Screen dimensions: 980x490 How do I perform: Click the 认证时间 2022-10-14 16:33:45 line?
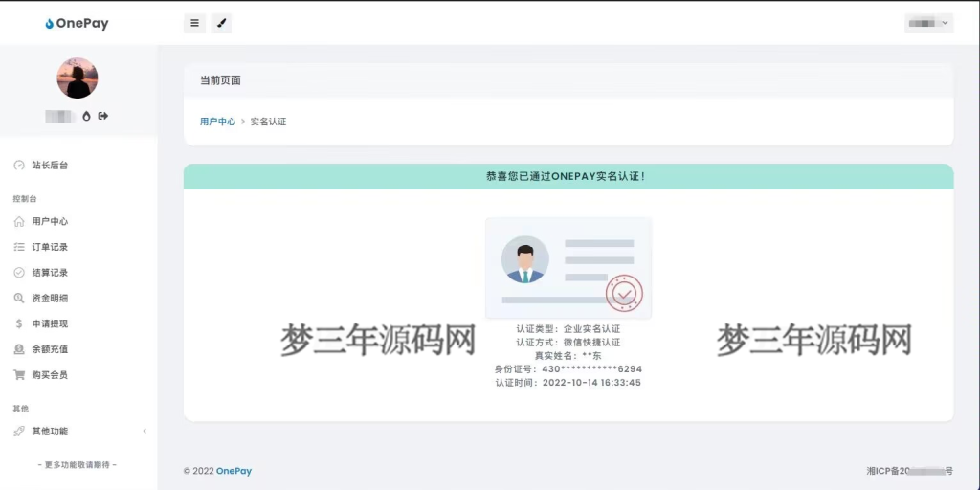tap(568, 383)
